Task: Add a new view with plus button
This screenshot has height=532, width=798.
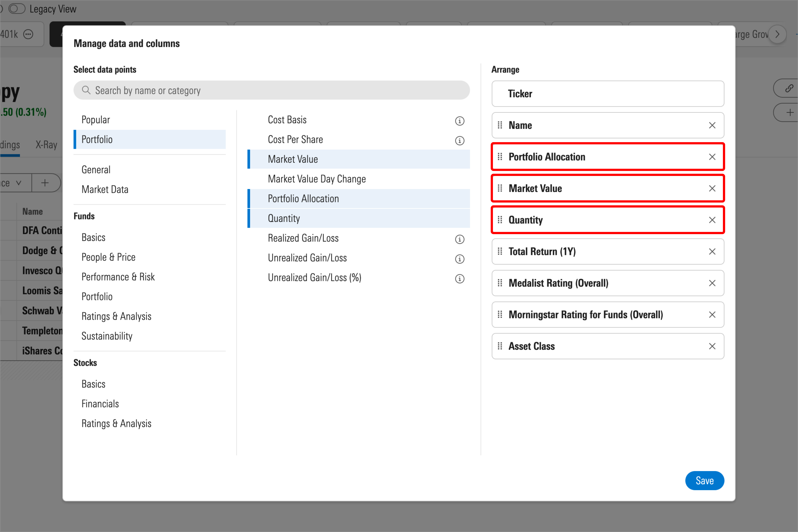Action: tap(45, 183)
